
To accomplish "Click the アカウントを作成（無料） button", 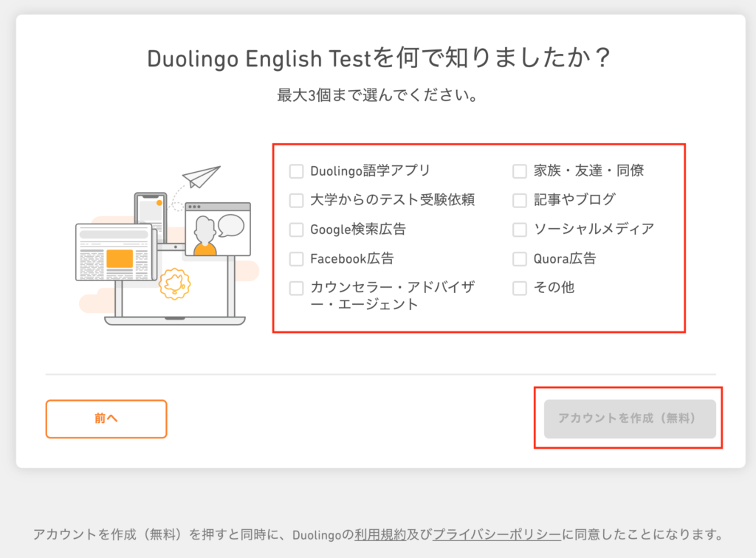I will pyautogui.click(x=630, y=418).
